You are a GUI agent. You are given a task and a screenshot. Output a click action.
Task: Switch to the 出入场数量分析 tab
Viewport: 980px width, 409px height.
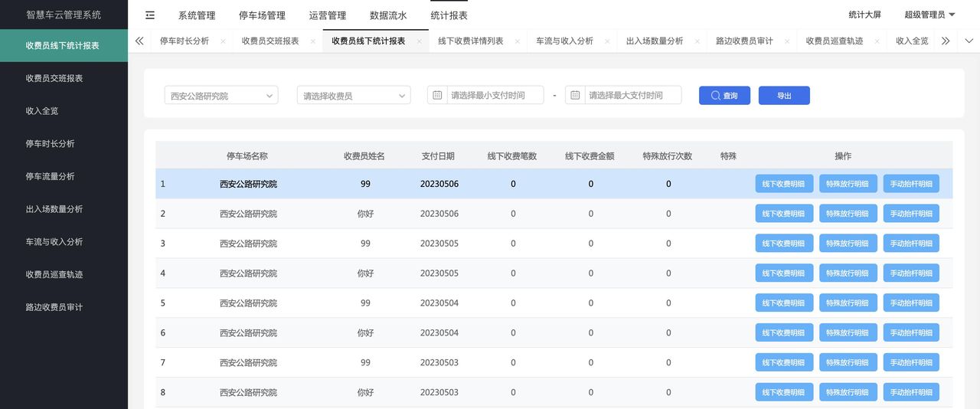coord(655,41)
